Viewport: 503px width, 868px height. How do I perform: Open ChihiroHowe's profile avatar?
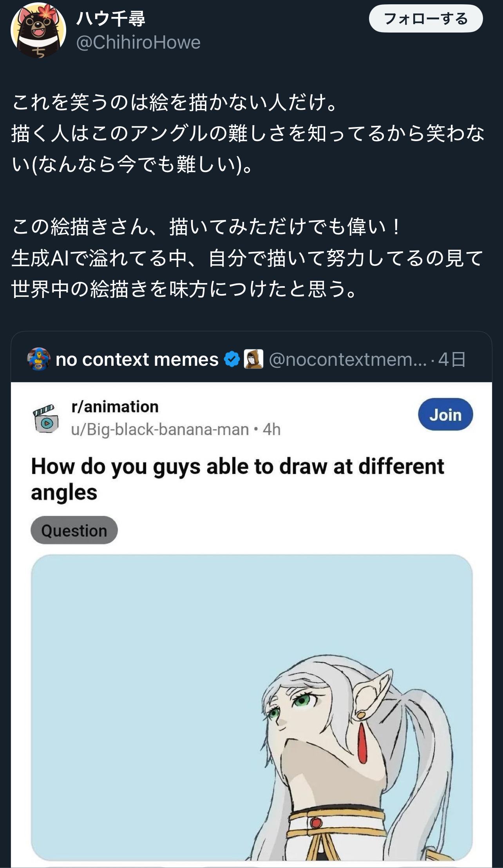[38, 31]
